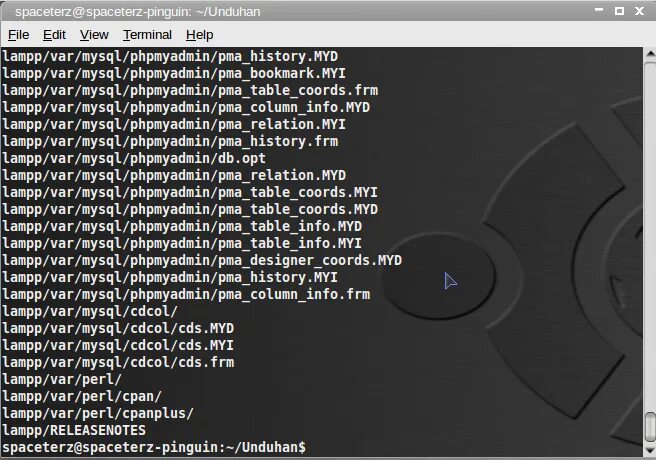Screen dimensions: 656x460
Task: Maximize the terminal window
Action: 619,11
